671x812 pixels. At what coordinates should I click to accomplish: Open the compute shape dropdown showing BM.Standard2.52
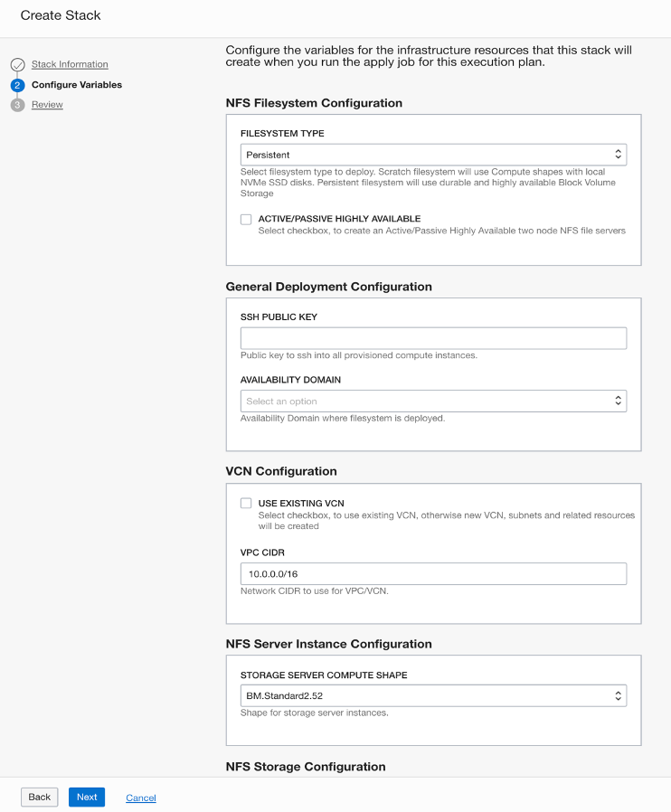click(x=432, y=694)
